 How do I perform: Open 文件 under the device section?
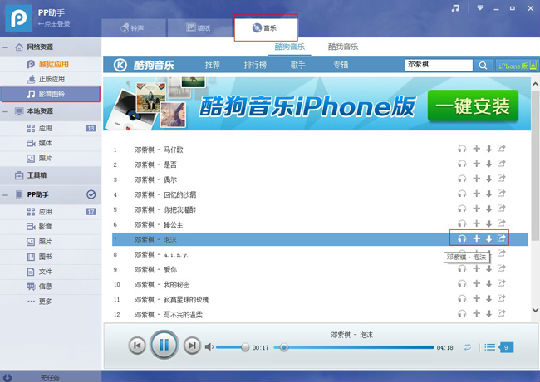click(x=50, y=271)
